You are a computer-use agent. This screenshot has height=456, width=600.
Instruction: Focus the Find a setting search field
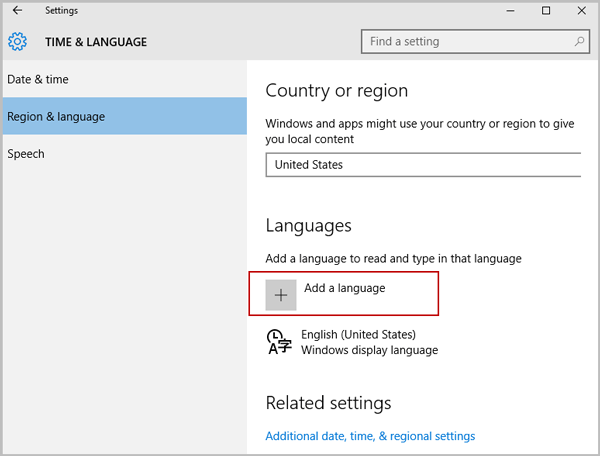pos(475,41)
